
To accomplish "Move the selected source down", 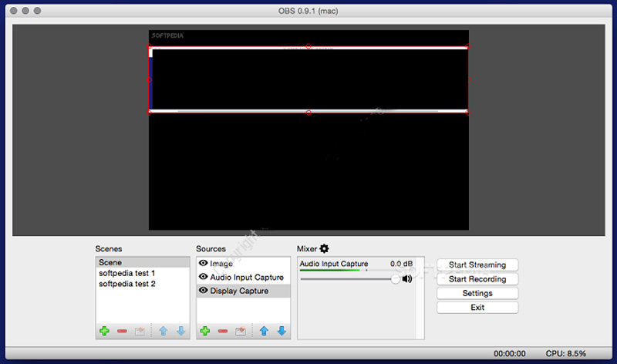I will pos(282,331).
